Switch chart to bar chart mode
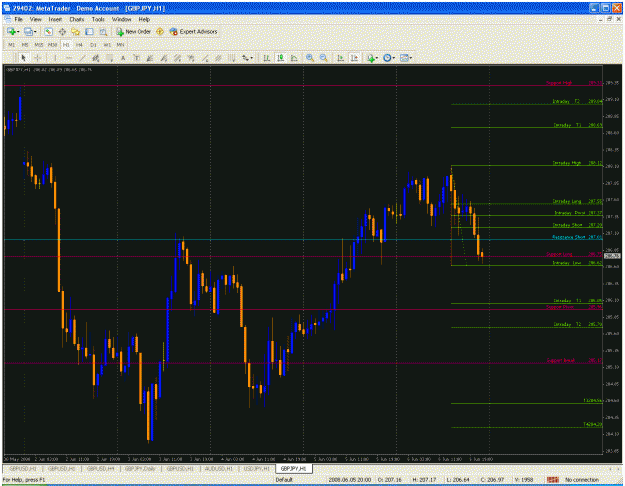Image resolution: width=625 pixels, height=486 pixels. point(266,58)
